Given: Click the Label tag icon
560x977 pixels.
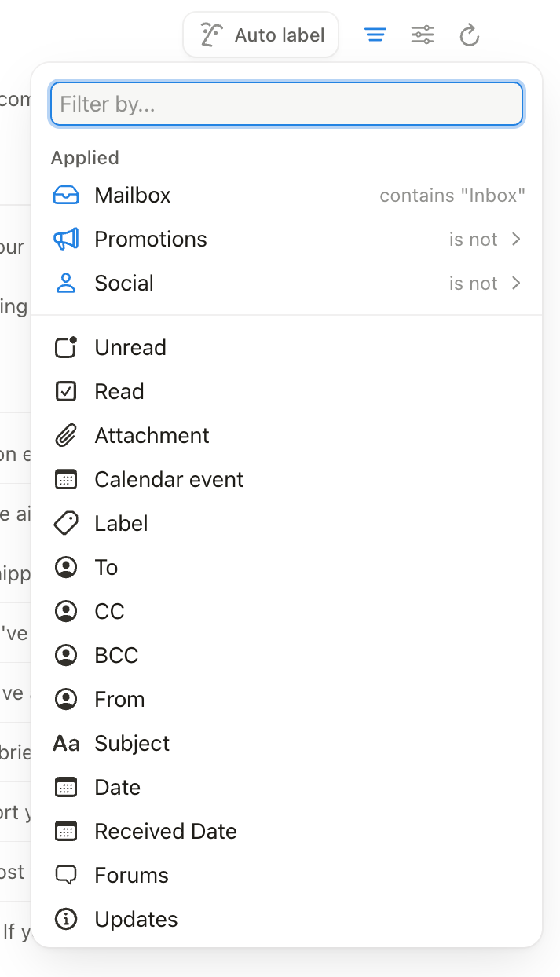Looking at the screenshot, I should [x=66, y=523].
